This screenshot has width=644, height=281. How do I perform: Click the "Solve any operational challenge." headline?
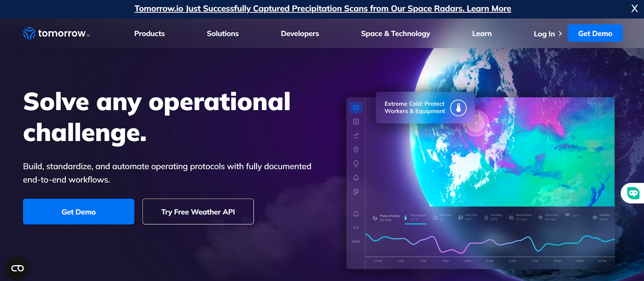pyautogui.click(x=157, y=117)
